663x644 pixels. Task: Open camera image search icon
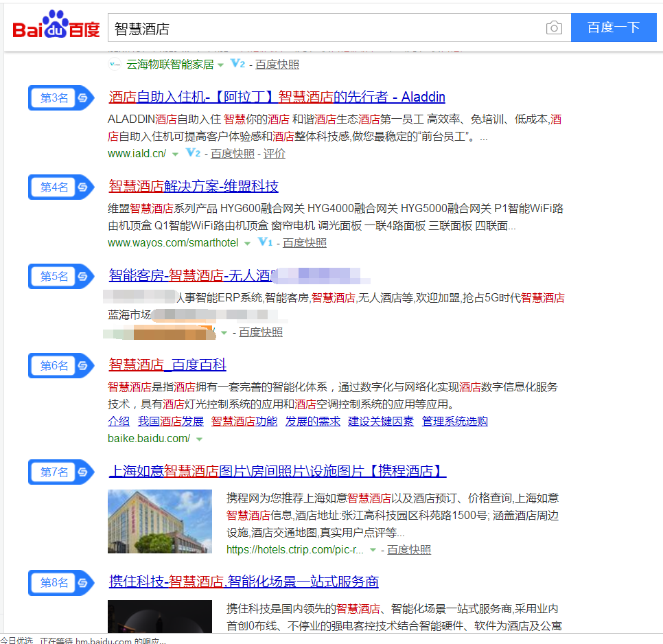[x=554, y=28]
